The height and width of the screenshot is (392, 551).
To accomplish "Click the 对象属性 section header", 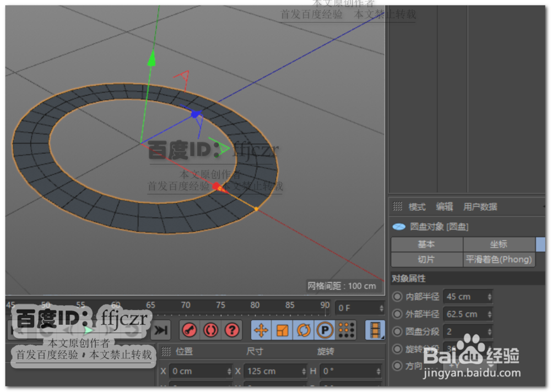I will (409, 279).
